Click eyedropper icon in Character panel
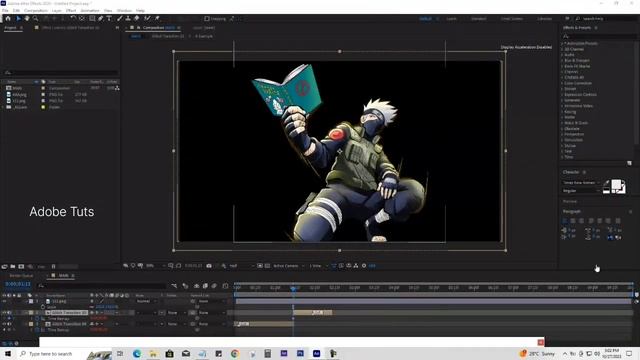Viewport: 640px width, 360px height. [x=607, y=183]
